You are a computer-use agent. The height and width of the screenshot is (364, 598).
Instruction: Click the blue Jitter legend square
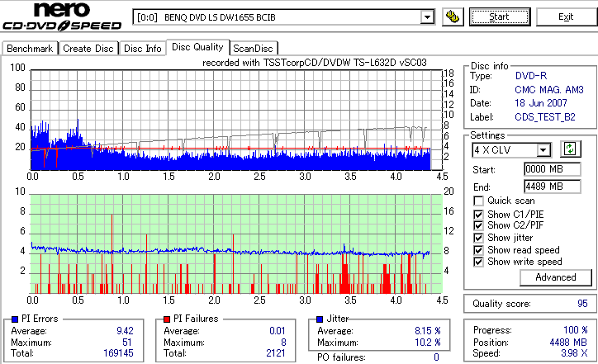coord(320,319)
